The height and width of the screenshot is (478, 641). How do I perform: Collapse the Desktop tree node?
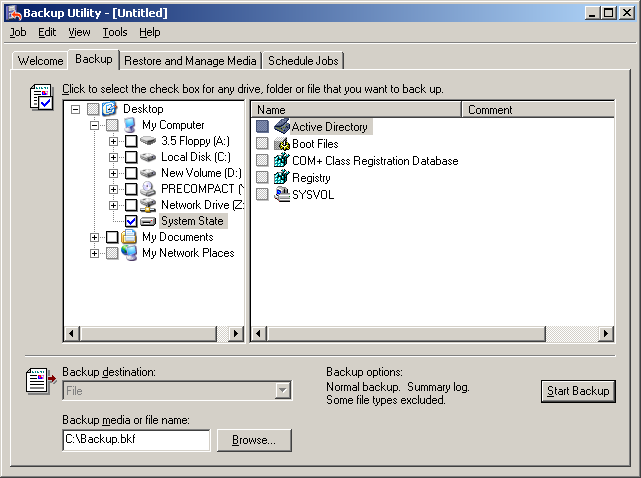pyautogui.click(x=75, y=109)
